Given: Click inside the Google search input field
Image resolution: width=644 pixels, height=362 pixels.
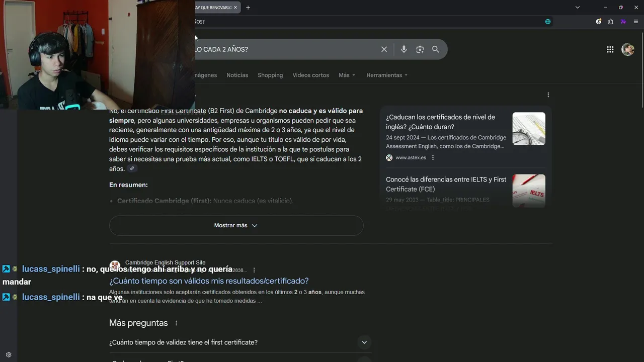Looking at the screenshot, I should (x=284, y=49).
